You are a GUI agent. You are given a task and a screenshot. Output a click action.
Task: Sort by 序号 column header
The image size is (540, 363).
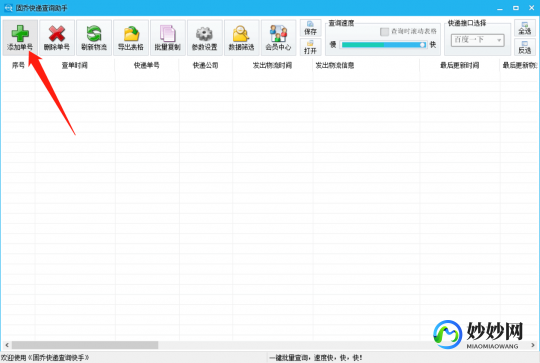[x=18, y=65]
